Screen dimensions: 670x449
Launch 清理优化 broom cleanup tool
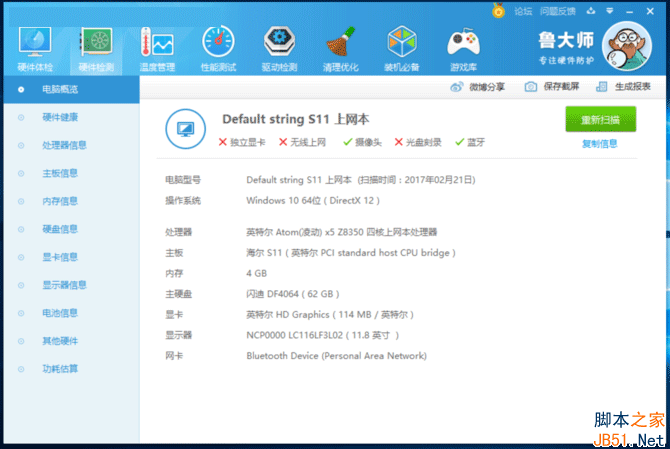(x=339, y=47)
